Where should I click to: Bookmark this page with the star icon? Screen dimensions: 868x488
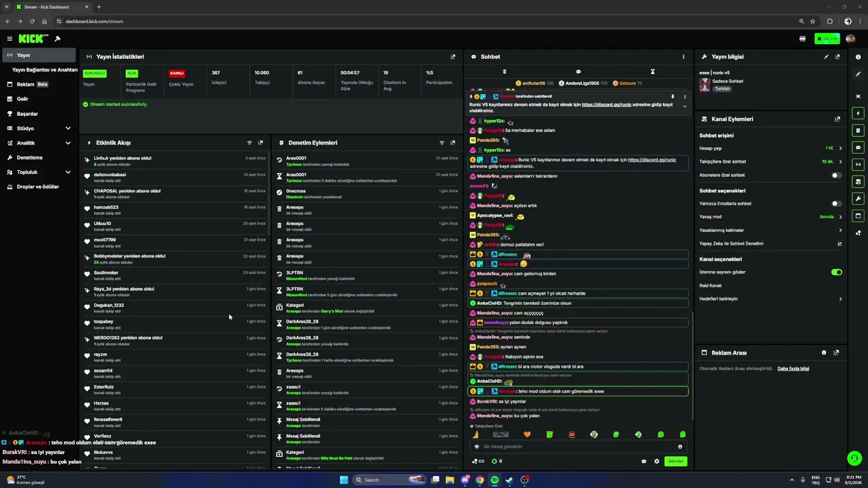click(812, 21)
